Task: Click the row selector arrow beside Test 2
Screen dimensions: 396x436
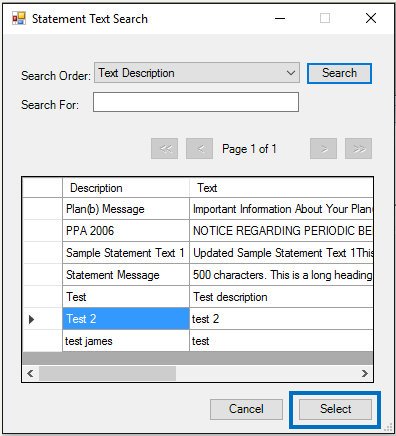Action: pyautogui.click(x=32, y=319)
